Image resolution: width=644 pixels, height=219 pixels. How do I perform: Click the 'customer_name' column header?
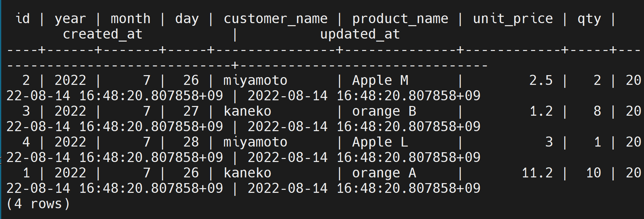pyautogui.click(x=275, y=18)
